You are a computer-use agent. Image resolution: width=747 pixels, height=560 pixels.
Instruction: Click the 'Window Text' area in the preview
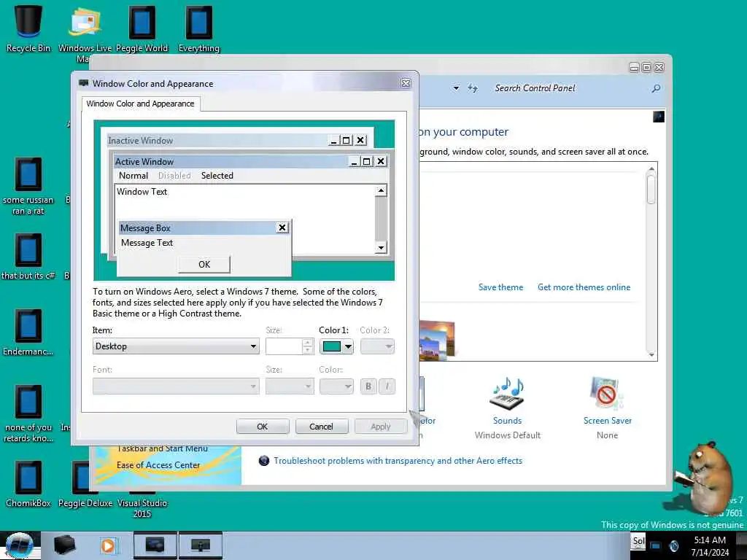(x=142, y=192)
